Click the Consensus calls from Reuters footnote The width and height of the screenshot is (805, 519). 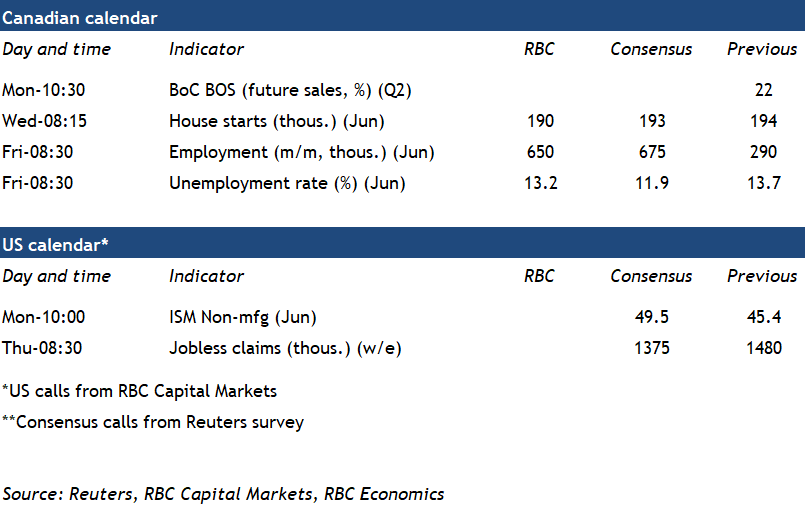(153, 422)
